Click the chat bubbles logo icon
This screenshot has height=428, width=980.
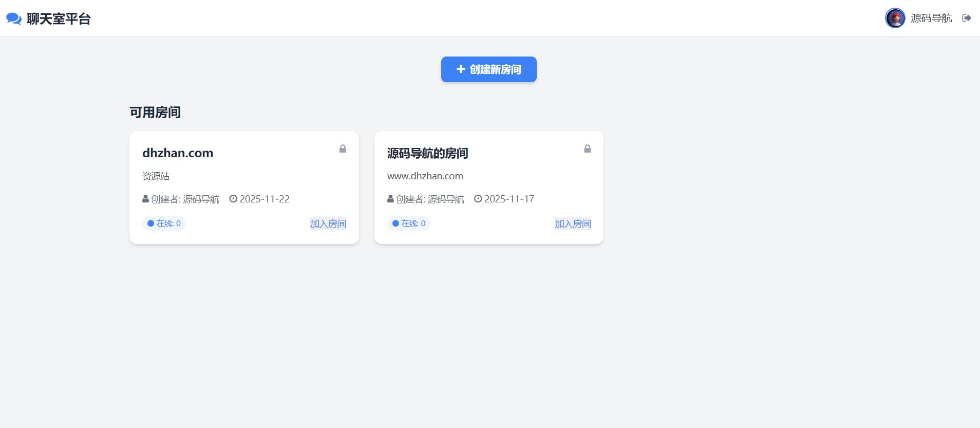pyautogui.click(x=14, y=19)
